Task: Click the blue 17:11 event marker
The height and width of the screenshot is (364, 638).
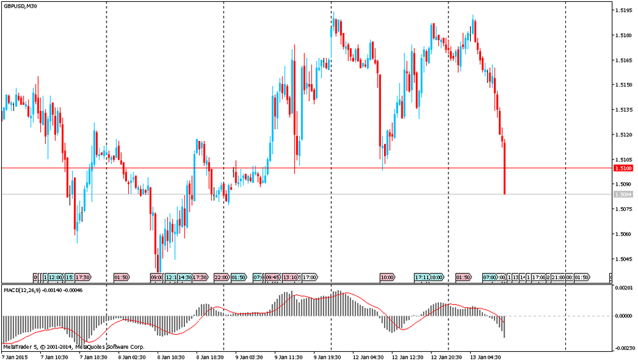Action: (421, 278)
